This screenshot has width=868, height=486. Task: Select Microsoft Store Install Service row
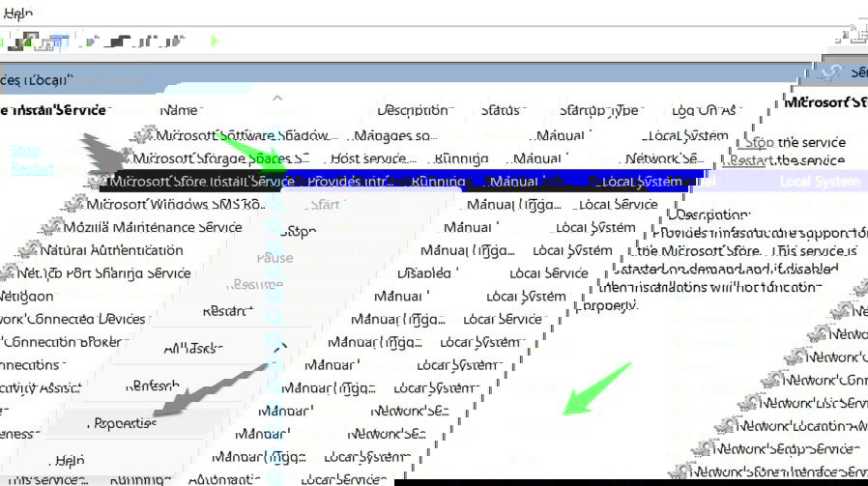point(391,181)
